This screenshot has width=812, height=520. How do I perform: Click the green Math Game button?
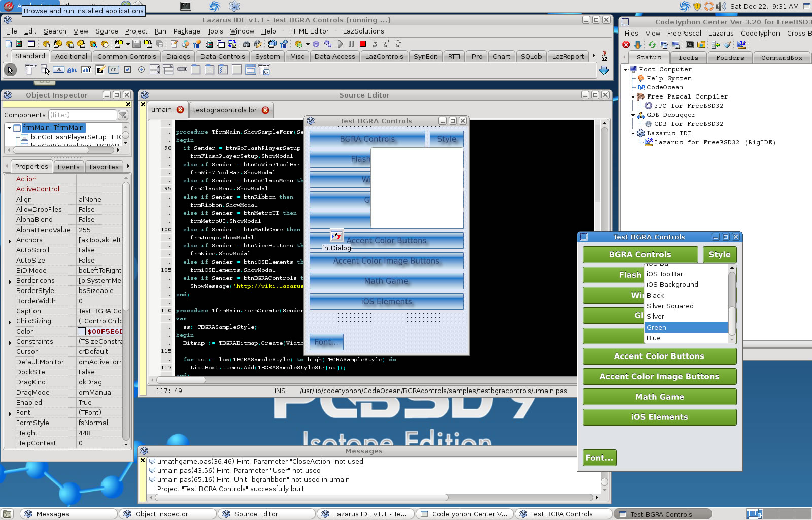coord(659,397)
